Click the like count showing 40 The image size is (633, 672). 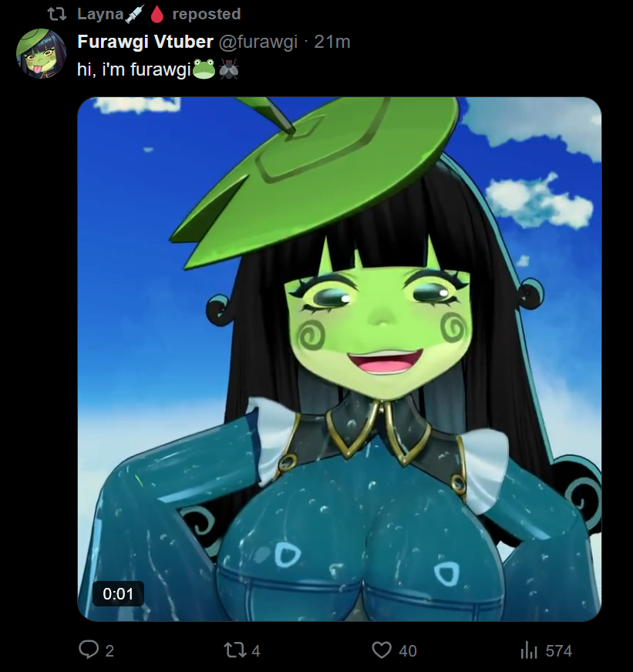click(408, 651)
